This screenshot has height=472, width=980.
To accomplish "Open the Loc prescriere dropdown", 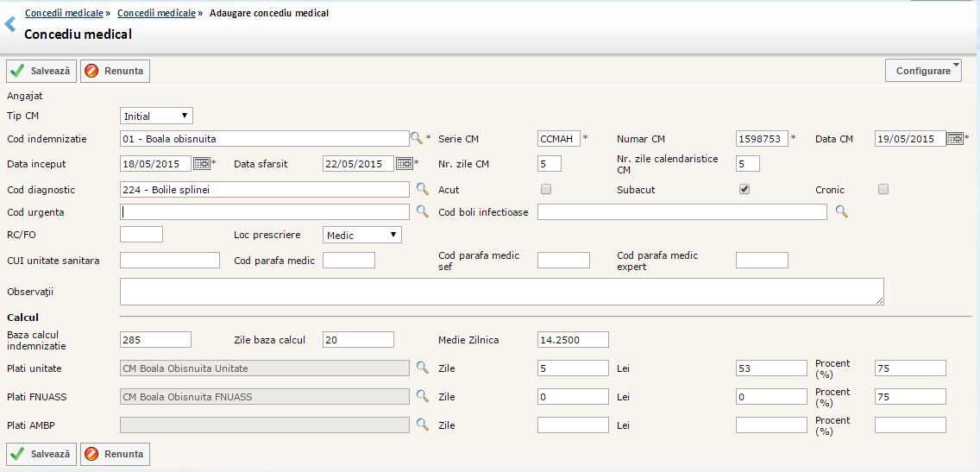I will 361,235.
